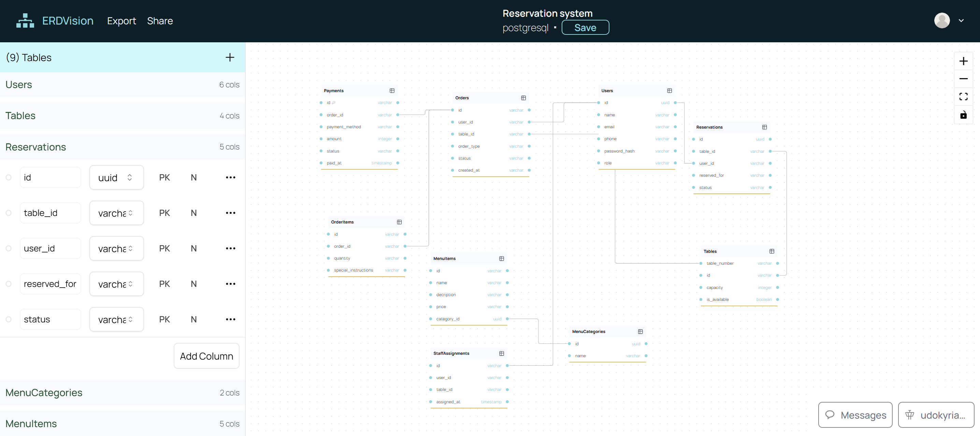Toggle PK for table_id column
The height and width of the screenshot is (436, 980).
(164, 213)
